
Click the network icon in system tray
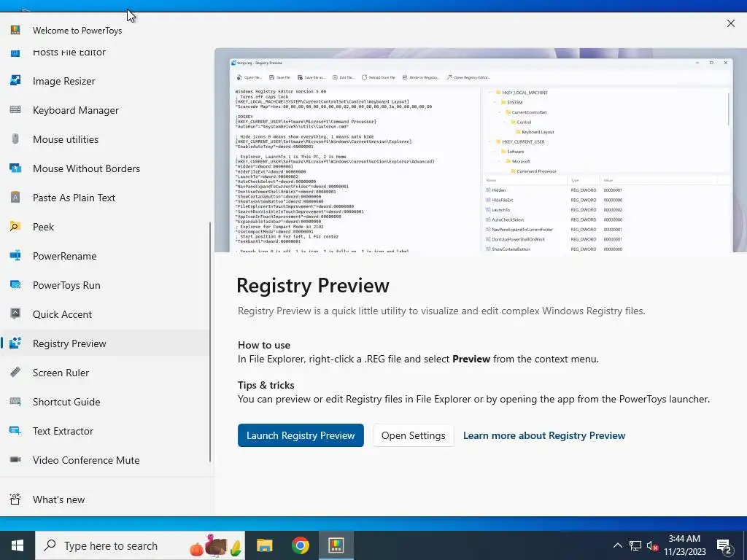coord(635,545)
